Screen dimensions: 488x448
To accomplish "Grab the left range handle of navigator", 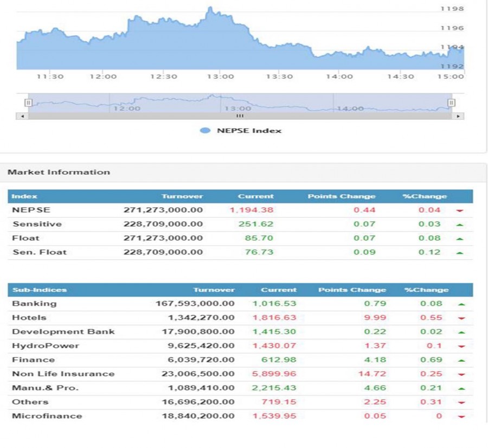I will (28, 103).
